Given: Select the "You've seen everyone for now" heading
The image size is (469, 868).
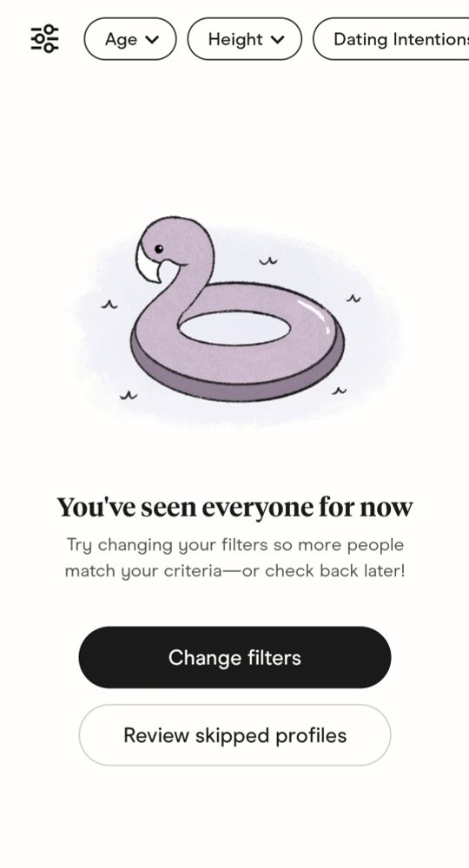Looking at the screenshot, I should coord(234,507).
